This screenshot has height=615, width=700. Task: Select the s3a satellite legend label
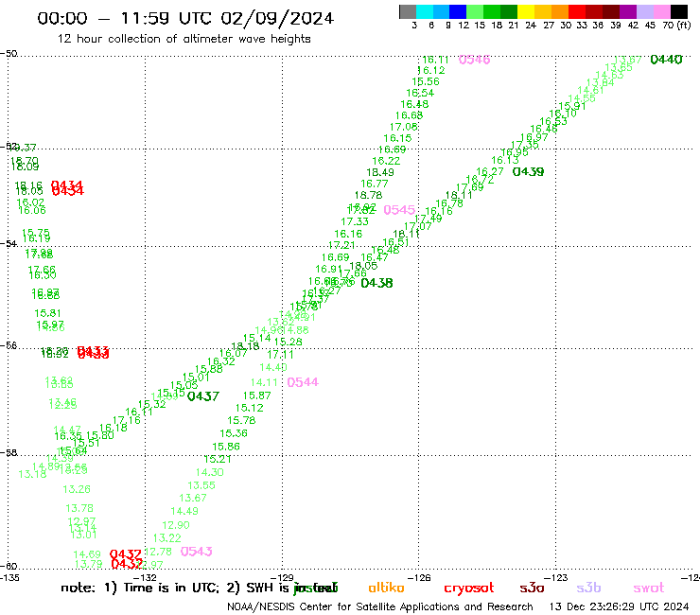pyautogui.click(x=532, y=589)
